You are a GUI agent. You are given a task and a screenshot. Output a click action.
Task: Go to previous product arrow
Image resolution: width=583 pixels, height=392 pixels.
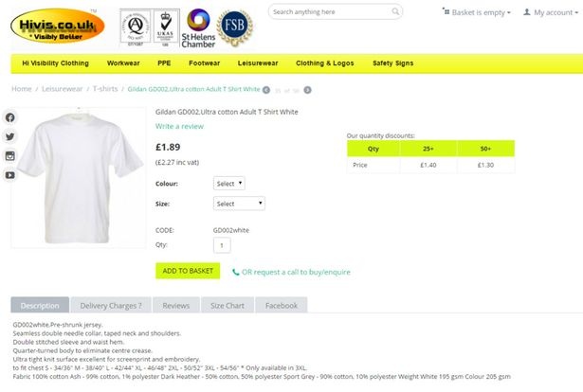coord(266,90)
